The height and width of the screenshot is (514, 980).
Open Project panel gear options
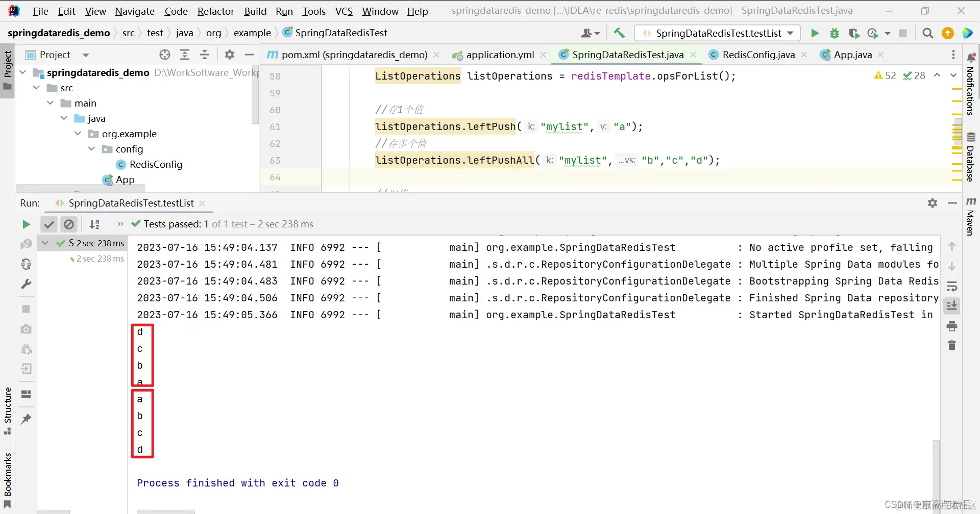click(230, 55)
